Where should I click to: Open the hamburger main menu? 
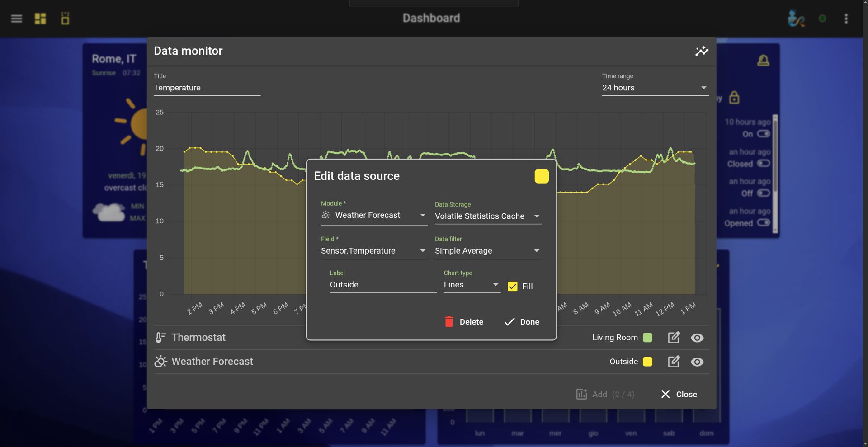(x=17, y=19)
